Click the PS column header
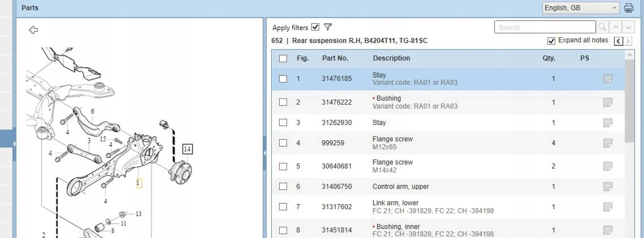 pos(584,58)
